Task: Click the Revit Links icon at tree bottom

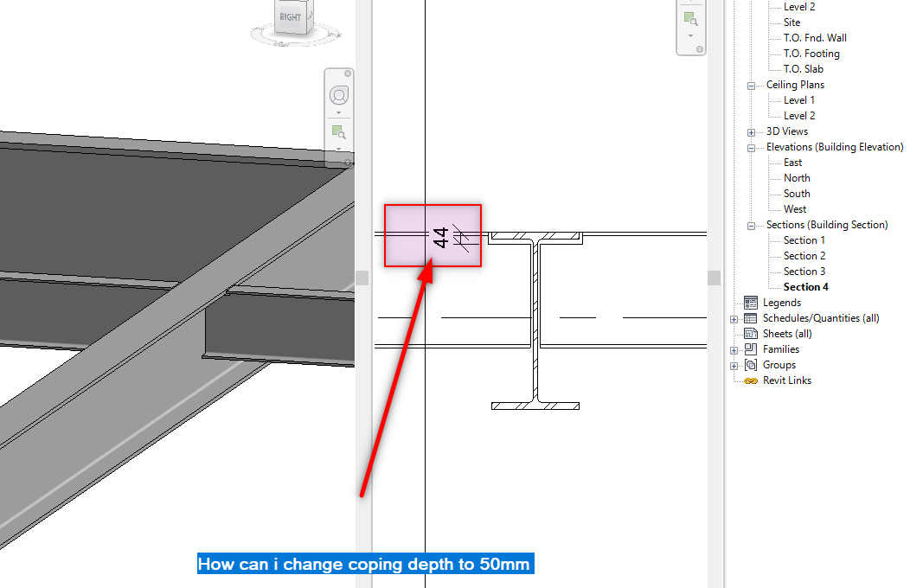Action: pos(750,380)
